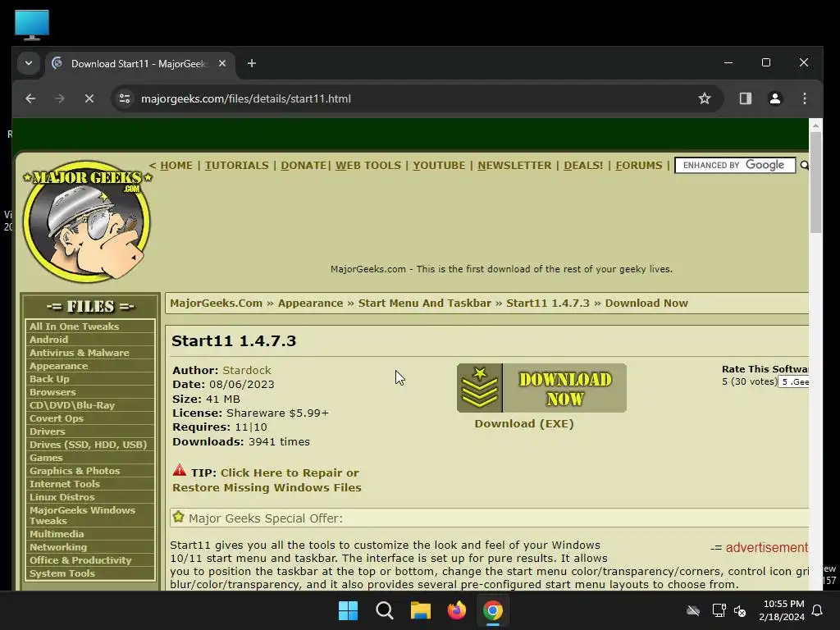This screenshot has width=840, height=630.
Task: Open the rating dropdown showing 5
Action: [793, 382]
